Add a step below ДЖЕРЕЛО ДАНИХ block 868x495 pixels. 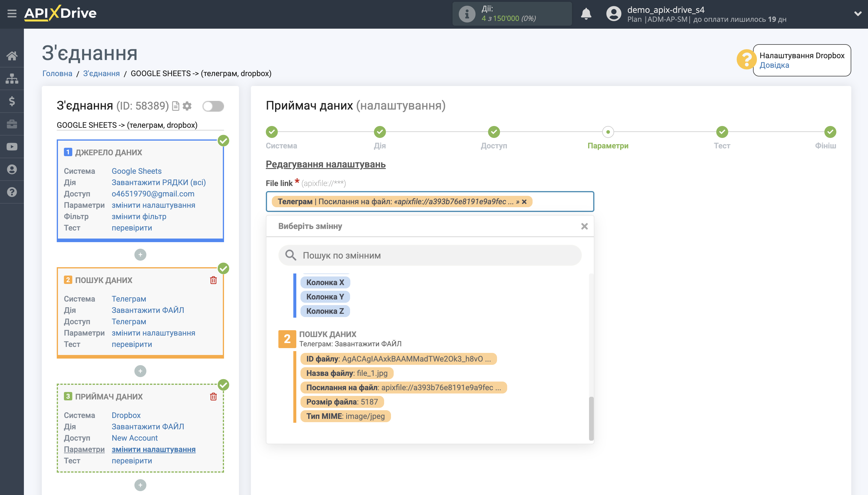pos(140,255)
